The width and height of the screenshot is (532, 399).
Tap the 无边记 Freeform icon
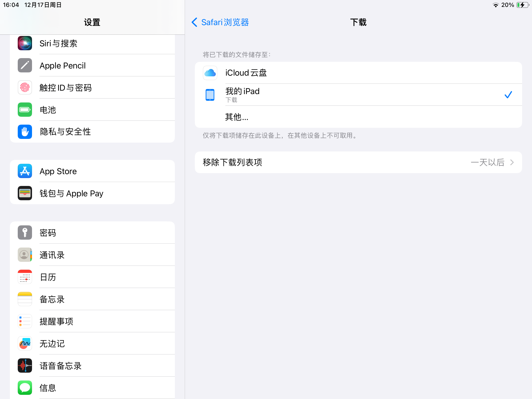point(25,344)
